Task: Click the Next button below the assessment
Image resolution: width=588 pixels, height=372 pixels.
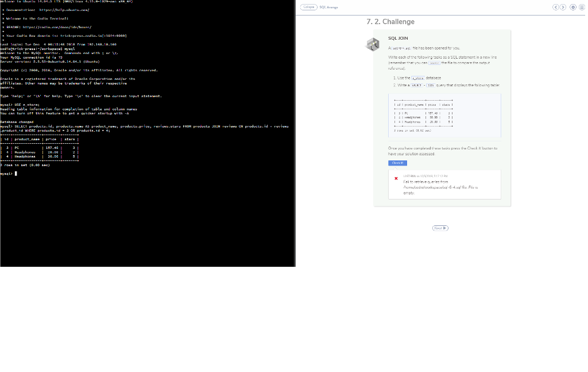Action: (x=440, y=228)
